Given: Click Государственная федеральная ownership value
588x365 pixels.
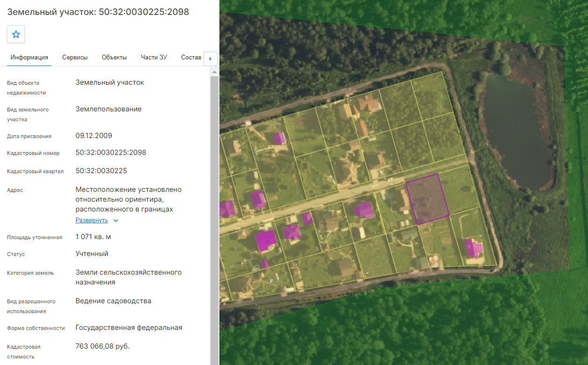Looking at the screenshot, I should (x=129, y=328).
